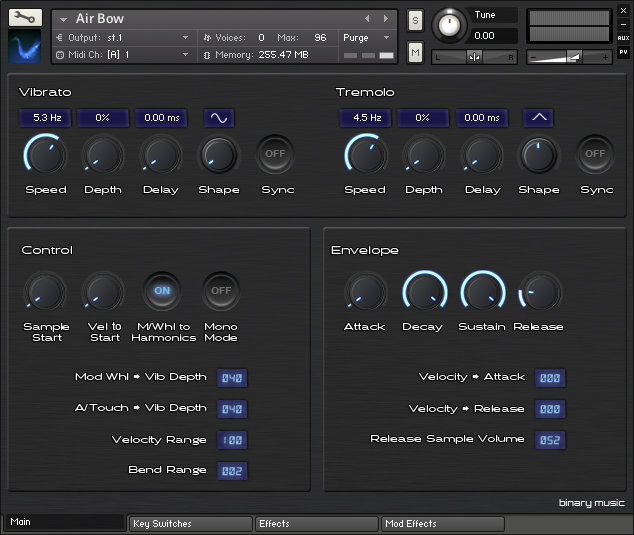This screenshot has width=634, height=535.
Task: Click the Velocity to Release value field
Action: tap(550, 409)
